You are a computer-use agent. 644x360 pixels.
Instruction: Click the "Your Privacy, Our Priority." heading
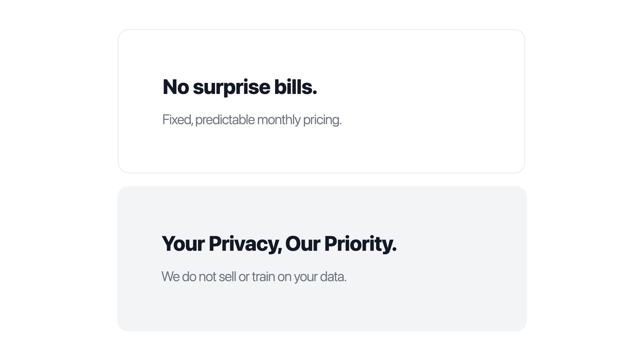tap(279, 244)
